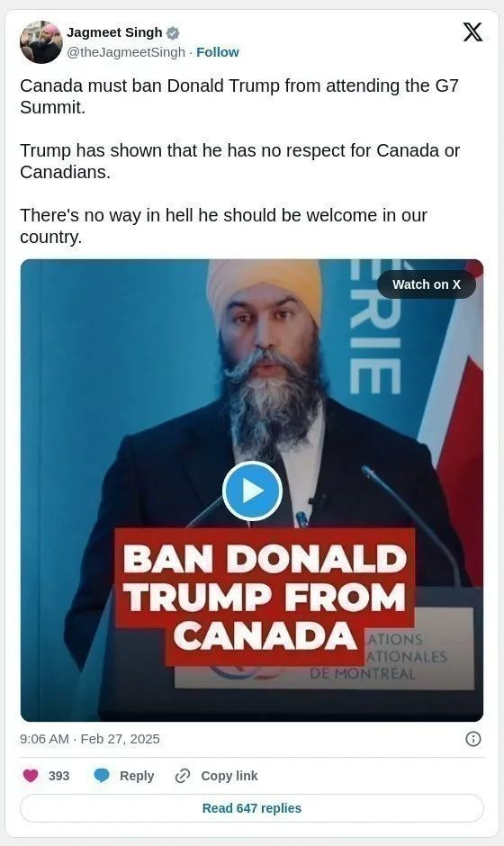Image resolution: width=504 pixels, height=846 pixels.
Task: Click the Ban Donald Trump video caption
Action: pos(265,597)
